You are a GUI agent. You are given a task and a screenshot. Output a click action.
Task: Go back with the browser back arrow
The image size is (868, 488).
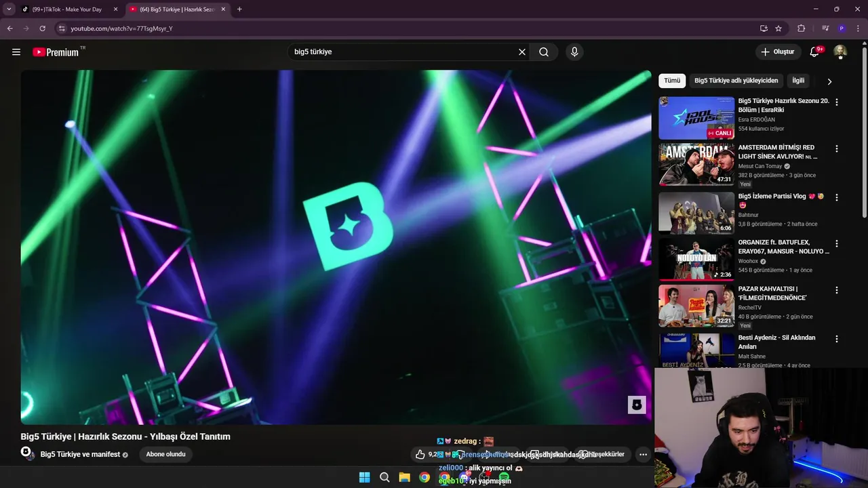coord(9,28)
